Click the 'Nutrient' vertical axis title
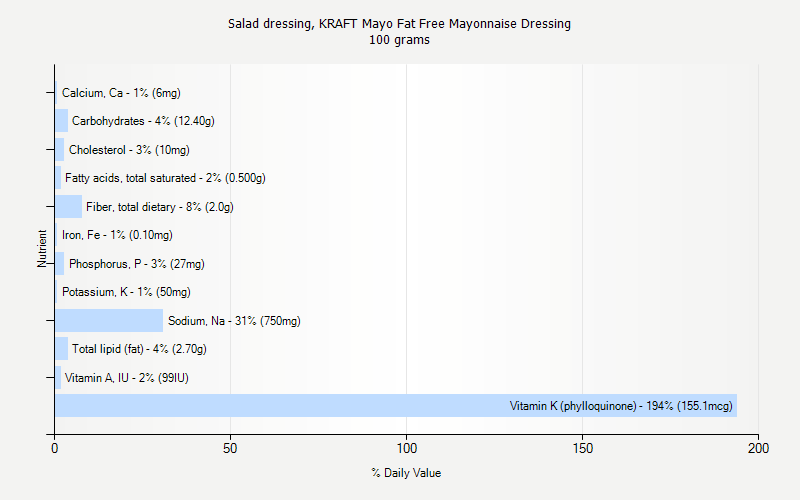This screenshot has height=500, width=800. (42, 248)
